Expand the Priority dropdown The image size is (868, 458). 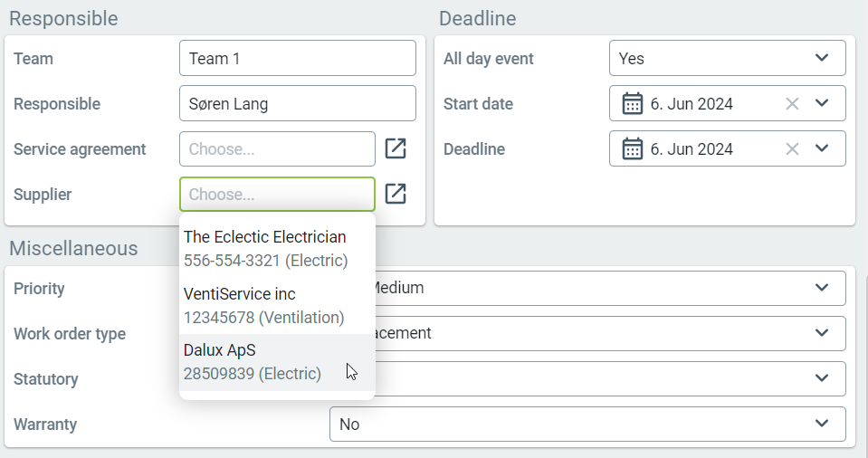(821, 288)
